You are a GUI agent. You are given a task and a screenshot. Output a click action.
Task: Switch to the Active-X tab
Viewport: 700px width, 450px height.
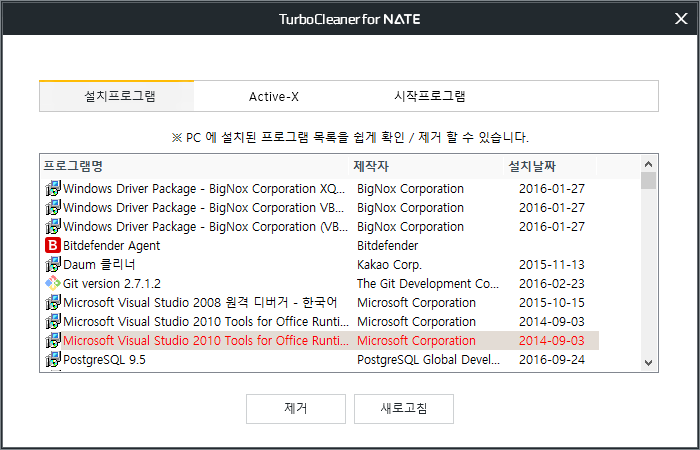(274, 96)
